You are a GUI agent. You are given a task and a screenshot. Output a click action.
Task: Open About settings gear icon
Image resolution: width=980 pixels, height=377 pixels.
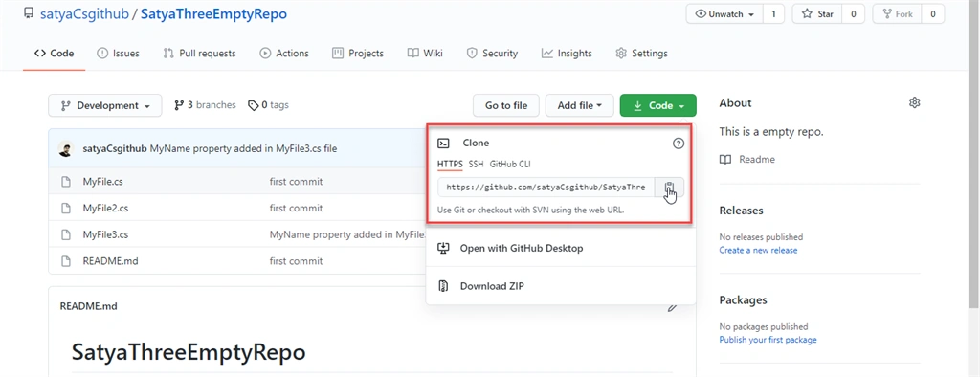point(914,102)
